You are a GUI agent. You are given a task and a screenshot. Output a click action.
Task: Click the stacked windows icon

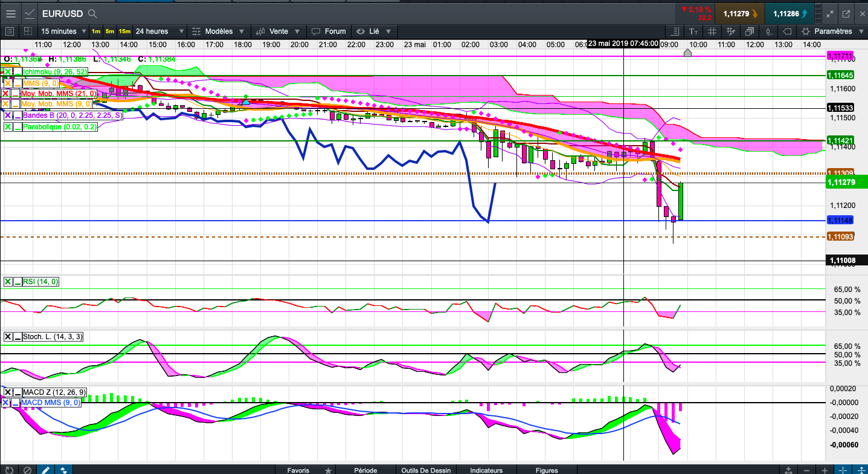750,31
